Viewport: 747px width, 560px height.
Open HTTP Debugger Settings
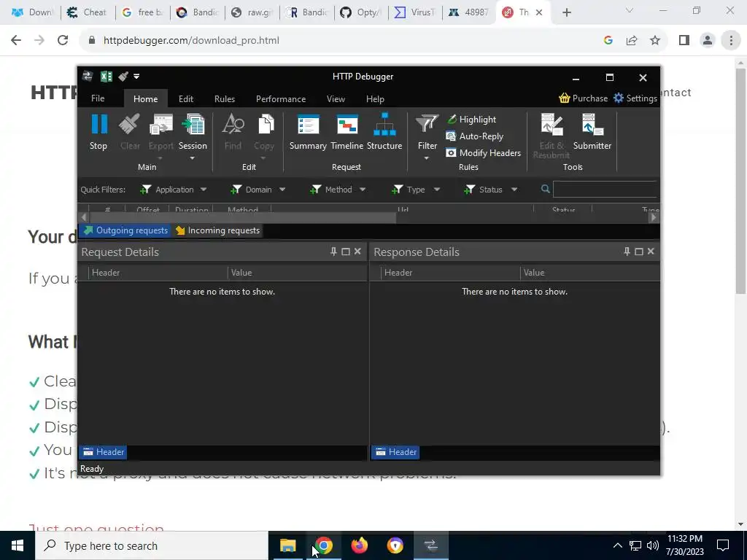(635, 98)
